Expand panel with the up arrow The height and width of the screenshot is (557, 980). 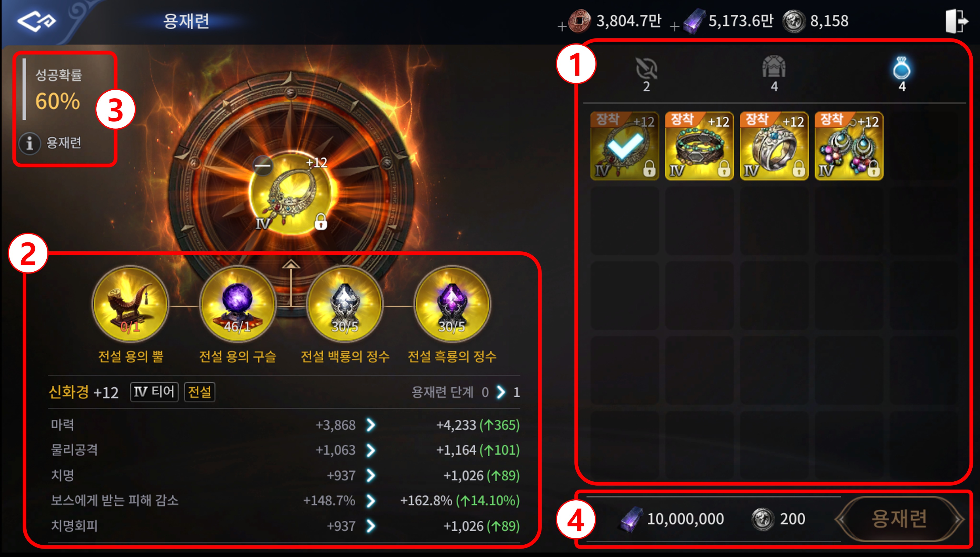291,264
